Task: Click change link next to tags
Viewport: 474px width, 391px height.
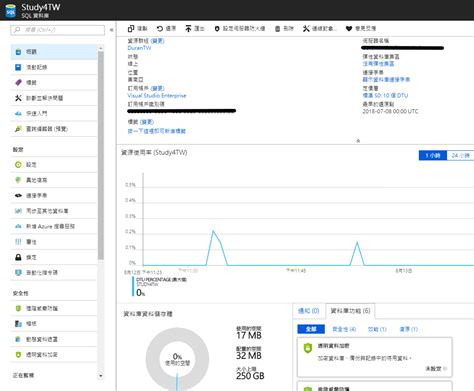Action: click(147, 122)
